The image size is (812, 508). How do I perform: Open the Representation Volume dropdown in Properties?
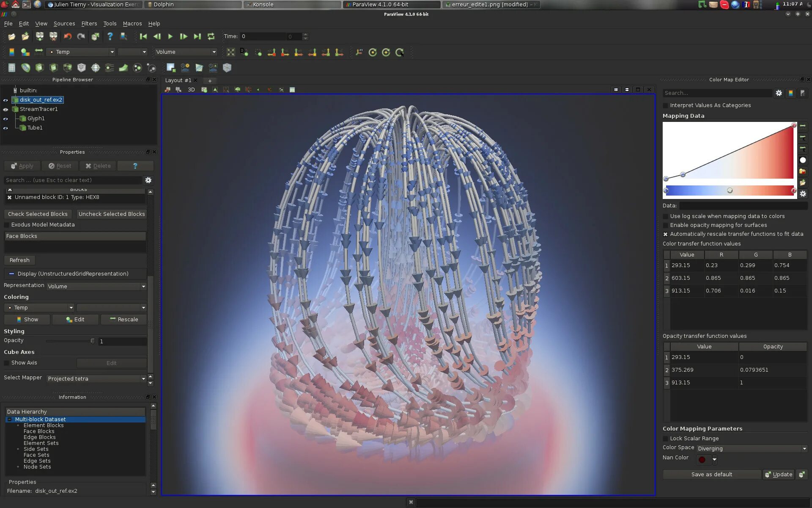click(96, 287)
